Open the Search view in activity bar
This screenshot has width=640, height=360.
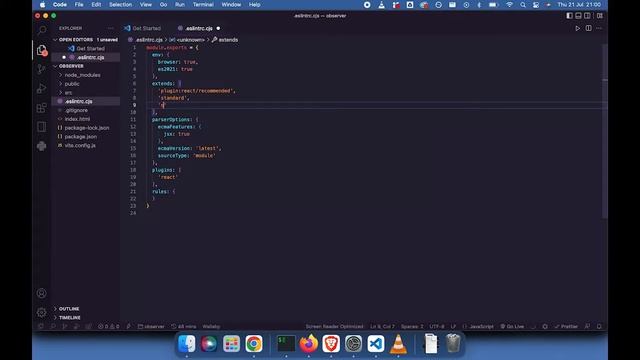pos(42,30)
